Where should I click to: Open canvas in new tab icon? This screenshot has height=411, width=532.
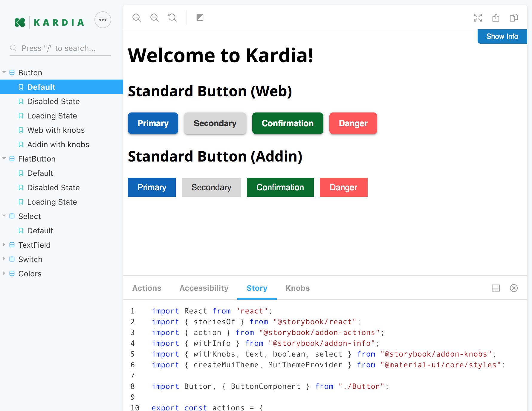point(496,18)
